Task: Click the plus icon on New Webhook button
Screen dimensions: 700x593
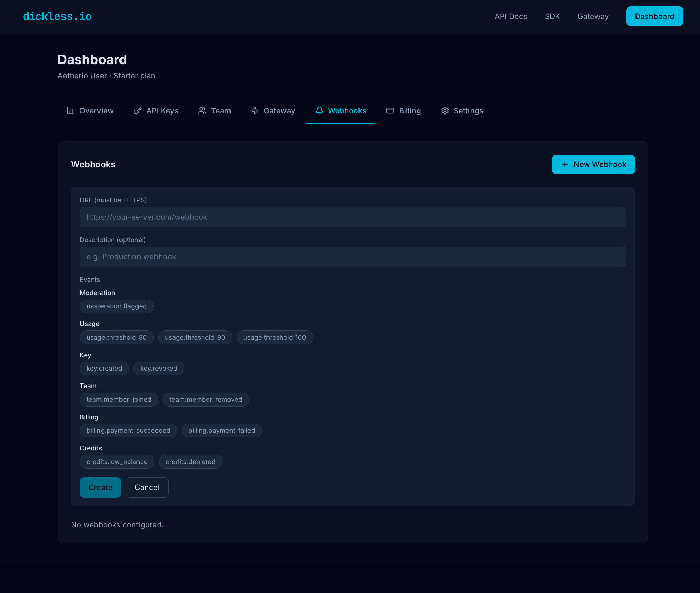Action: pyautogui.click(x=565, y=164)
